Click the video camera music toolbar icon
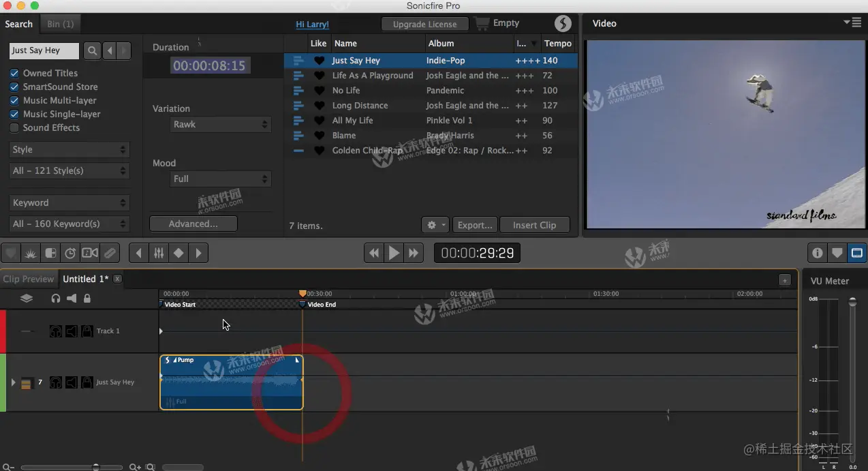This screenshot has height=471, width=868. coord(90,253)
